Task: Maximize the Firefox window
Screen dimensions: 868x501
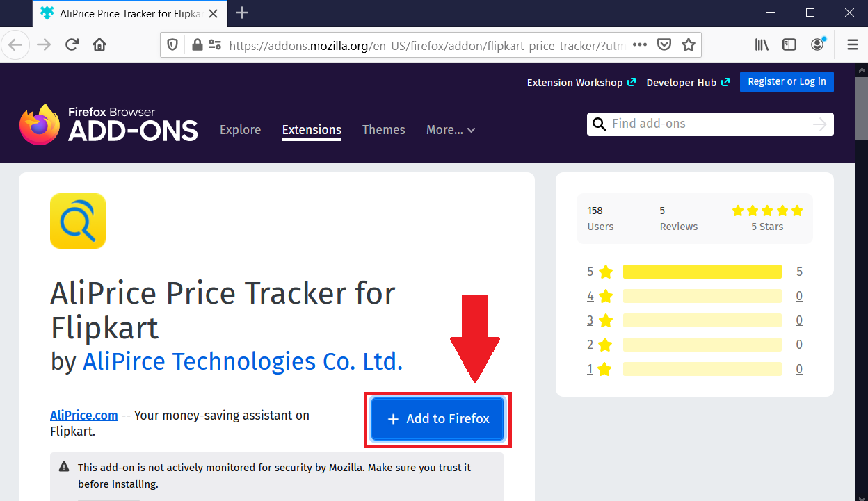Action: (x=810, y=13)
